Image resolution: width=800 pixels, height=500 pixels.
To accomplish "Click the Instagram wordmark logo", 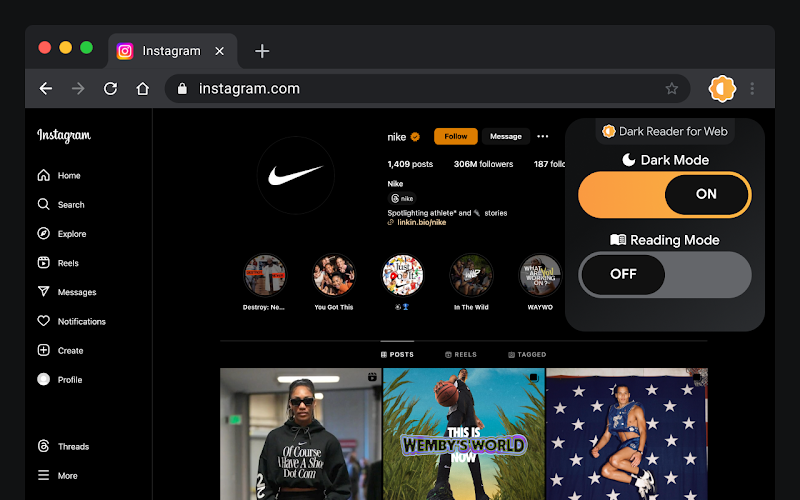I will tap(64, 136).
